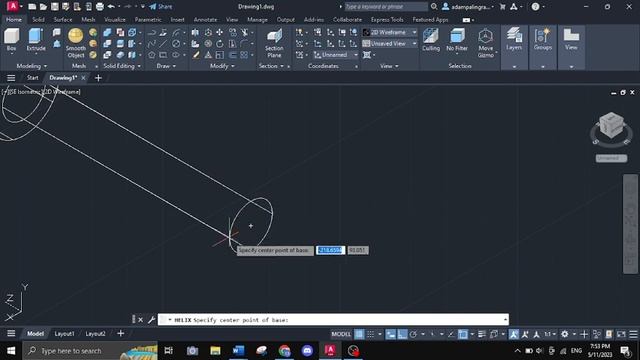The width and height of the screenshot is (640, 360).
Task: Toggle Clean Screen in status bar
Action: pyautogui.click(x=621, y=334)
